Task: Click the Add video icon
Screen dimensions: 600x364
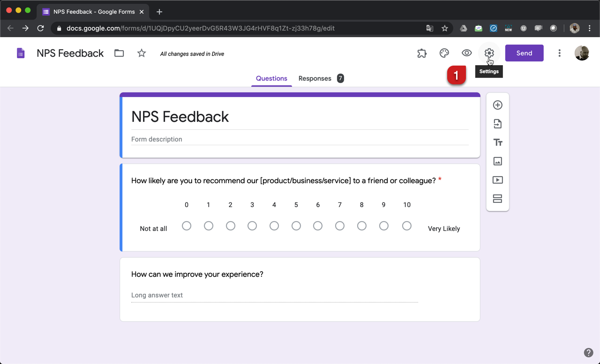Action: (497, 180)
